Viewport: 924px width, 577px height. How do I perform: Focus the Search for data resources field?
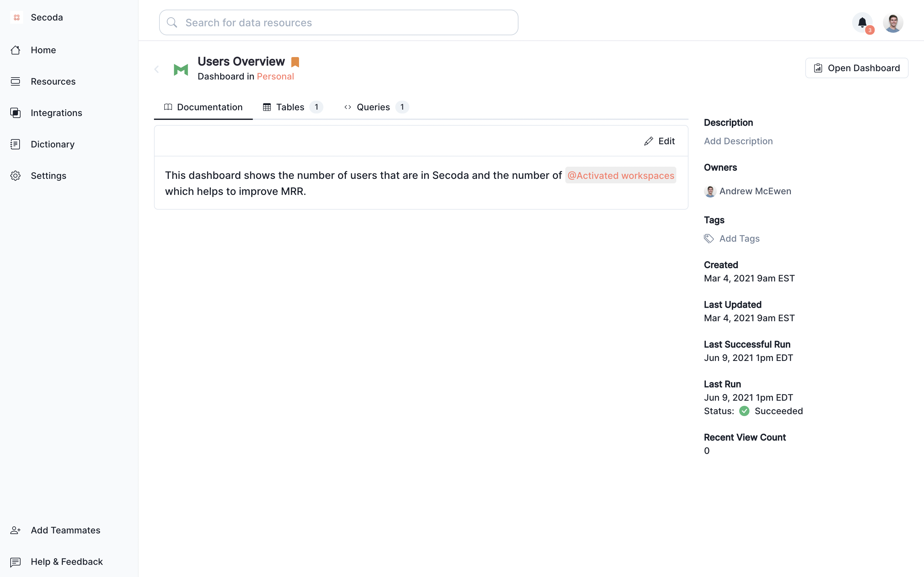tap(338, 22)
